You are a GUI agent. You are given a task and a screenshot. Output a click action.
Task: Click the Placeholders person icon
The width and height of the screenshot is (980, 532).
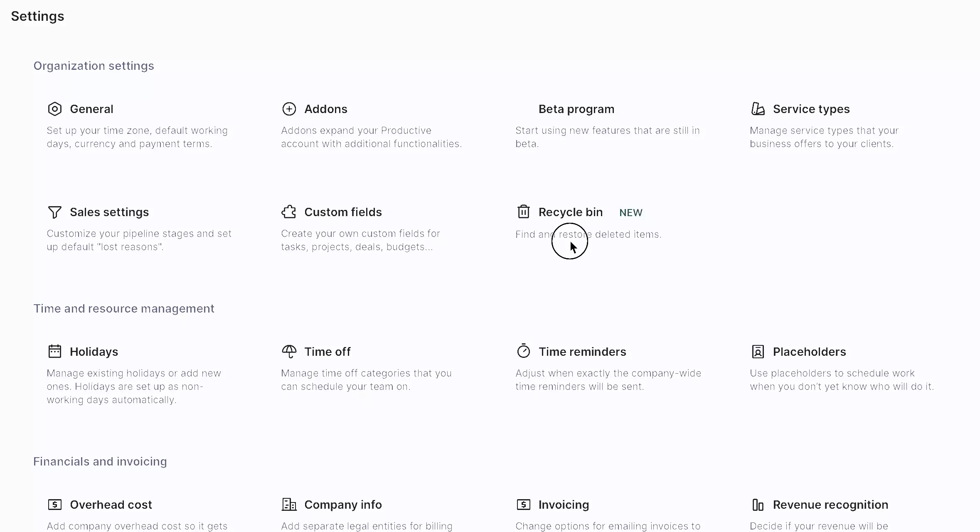(x=758, y=352)
